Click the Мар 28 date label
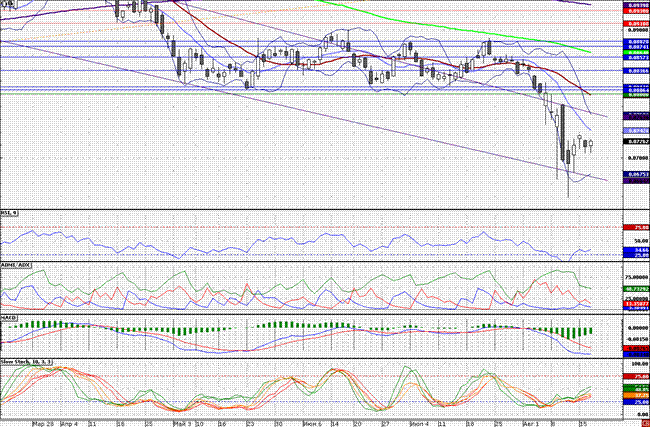The height and width of the screenshot is (427, 650). [x=43, y=424]
